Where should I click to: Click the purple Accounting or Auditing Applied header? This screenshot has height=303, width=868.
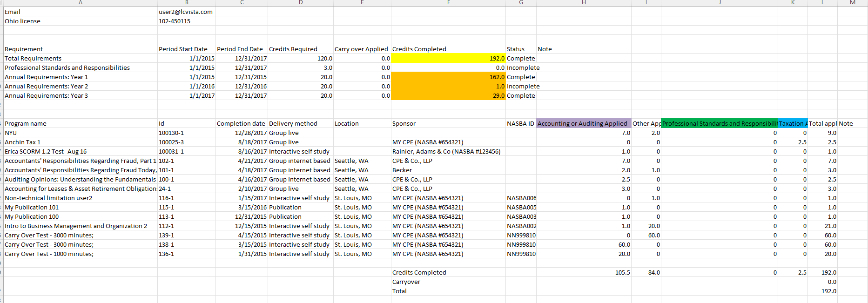tap(583, 124)
